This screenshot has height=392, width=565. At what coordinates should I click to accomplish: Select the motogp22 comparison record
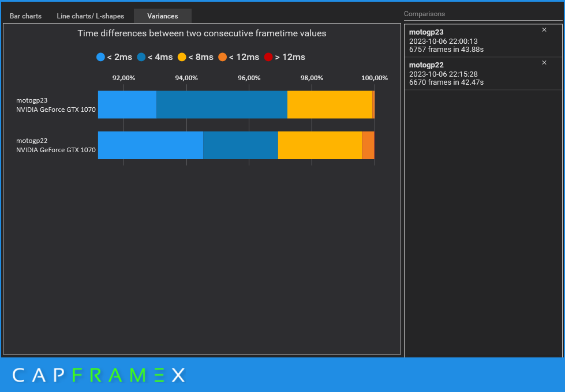coord(483,73)
